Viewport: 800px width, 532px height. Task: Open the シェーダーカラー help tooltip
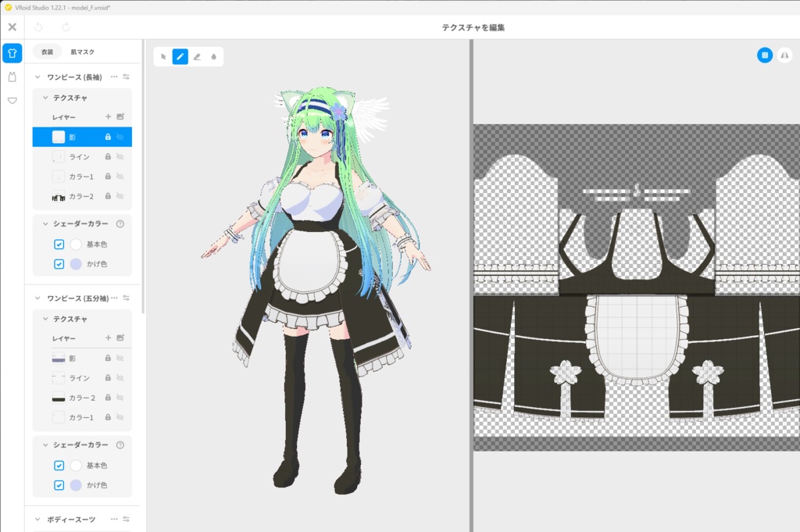pos(120,223)
